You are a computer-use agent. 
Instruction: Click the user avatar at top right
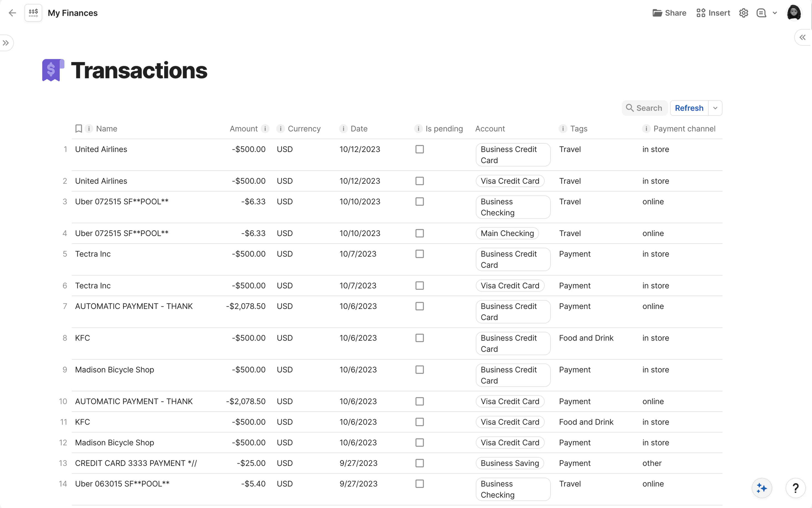tap(794, 13)
